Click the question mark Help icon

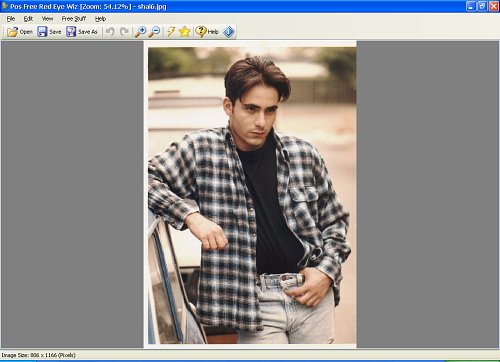click(x=201, y=32)
